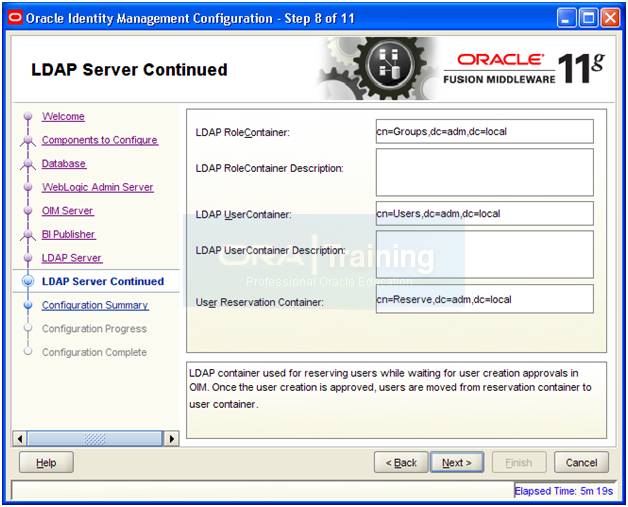The width and height of the screenshot is (628, 507).
Task: Return to LDAP Server step
Action: click(x=72, y=258)
